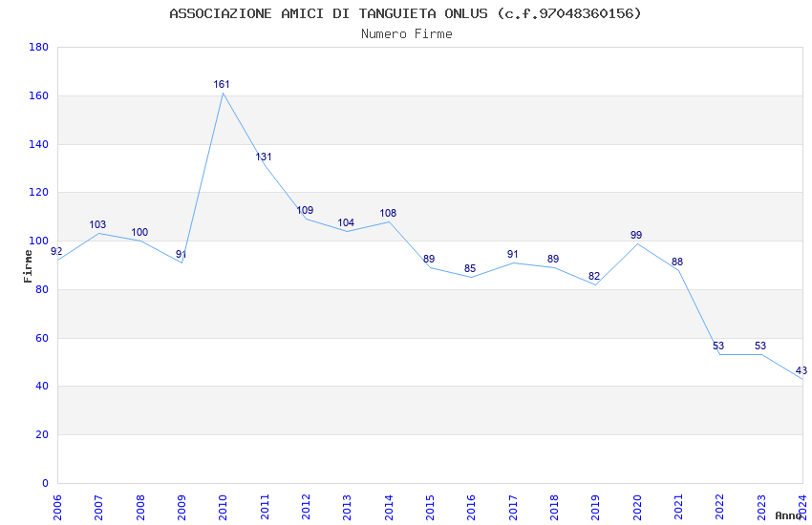Screen dimensions: 812x525
Task: Select the data label 99
Action: (x=636, y=235)
